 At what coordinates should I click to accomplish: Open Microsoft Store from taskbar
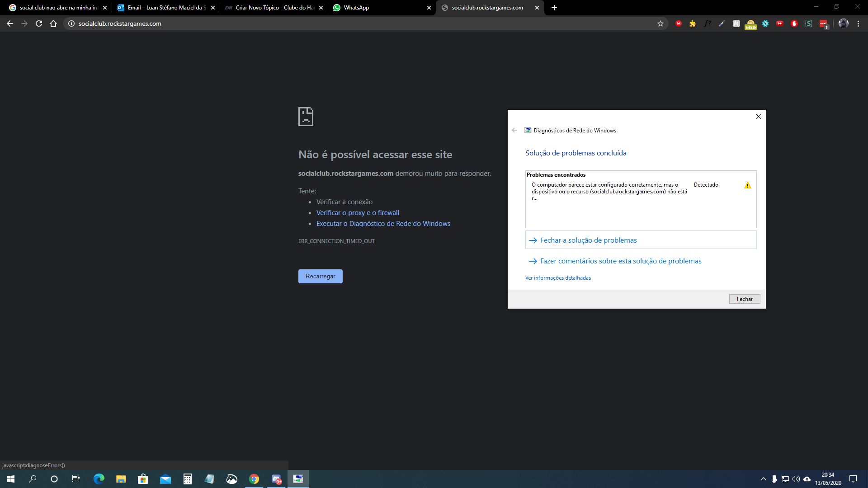point(143,479)
